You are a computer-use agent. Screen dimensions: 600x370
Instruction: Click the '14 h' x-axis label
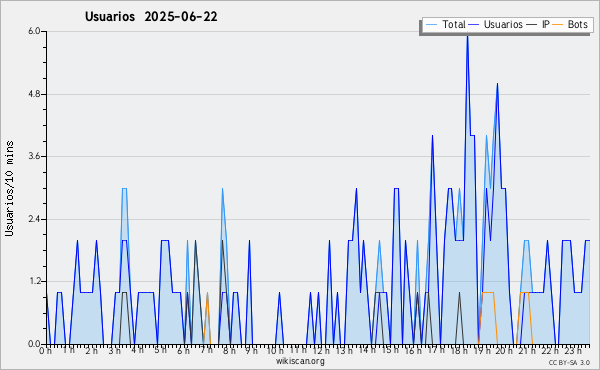[x=367, y=350]
